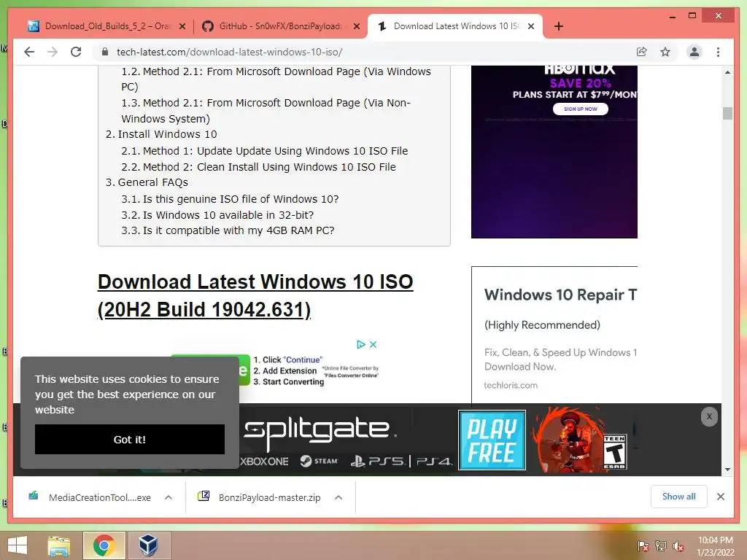Accept cookies with Got it! button
The height and width of the screenshot is (560, 747).
(130, 440)
